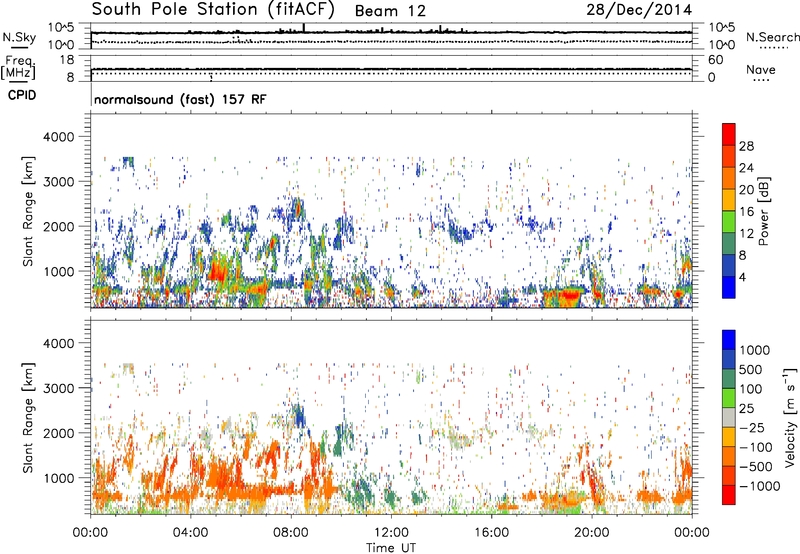The height and width of the screenshot is (554, 800).
Task: Click the "08:00" time tick label
Action: coord(291,533)
